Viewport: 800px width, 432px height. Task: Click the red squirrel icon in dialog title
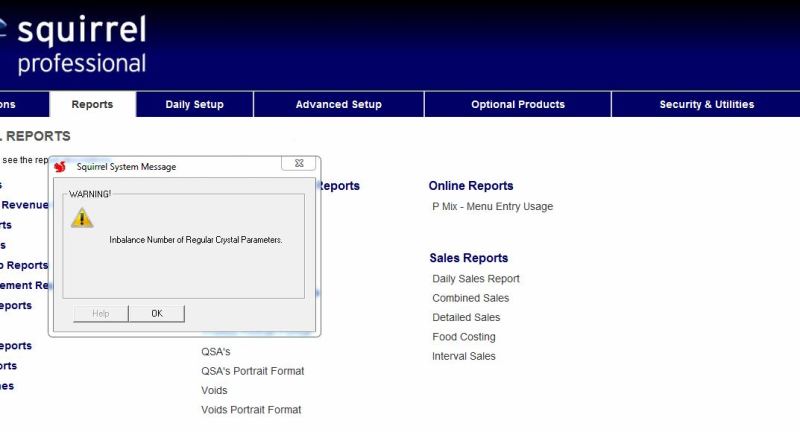click(x=60, y=167)
